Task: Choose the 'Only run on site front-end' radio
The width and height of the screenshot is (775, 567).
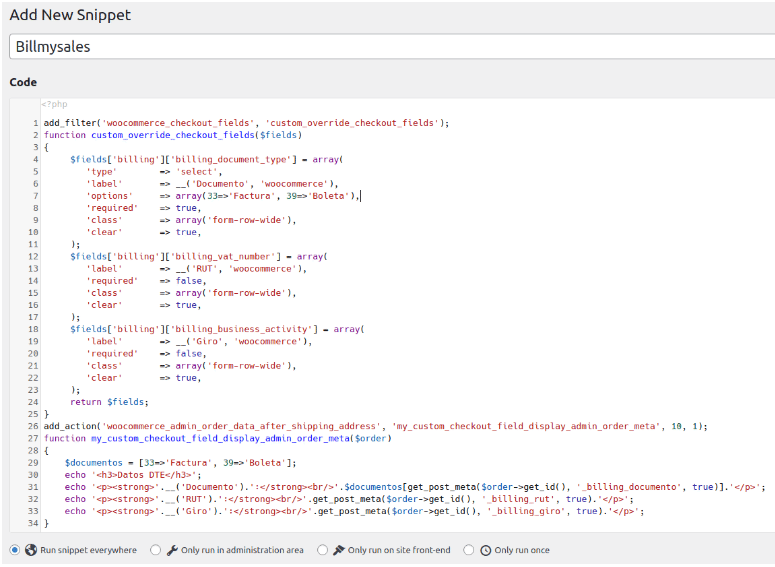Action: 322,550
